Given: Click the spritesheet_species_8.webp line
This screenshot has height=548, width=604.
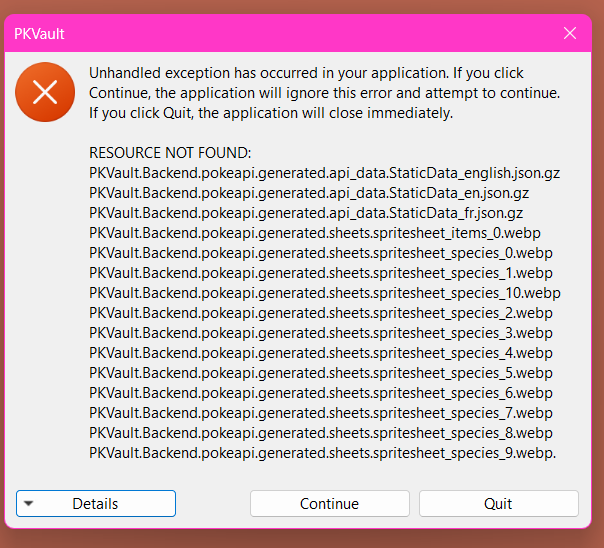Looking at the screenshot, I should click(x=321, y=433).
